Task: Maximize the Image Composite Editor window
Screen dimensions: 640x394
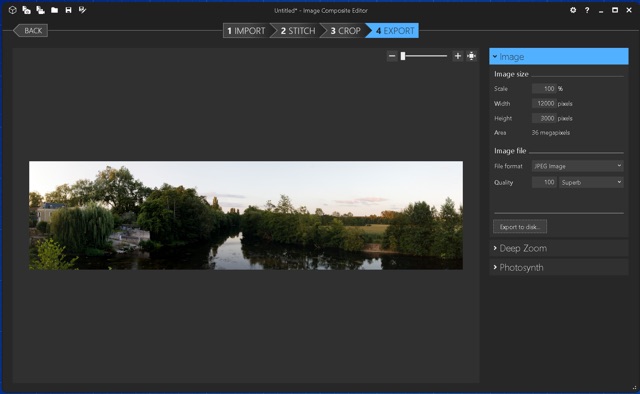Action: pos(615,10)
